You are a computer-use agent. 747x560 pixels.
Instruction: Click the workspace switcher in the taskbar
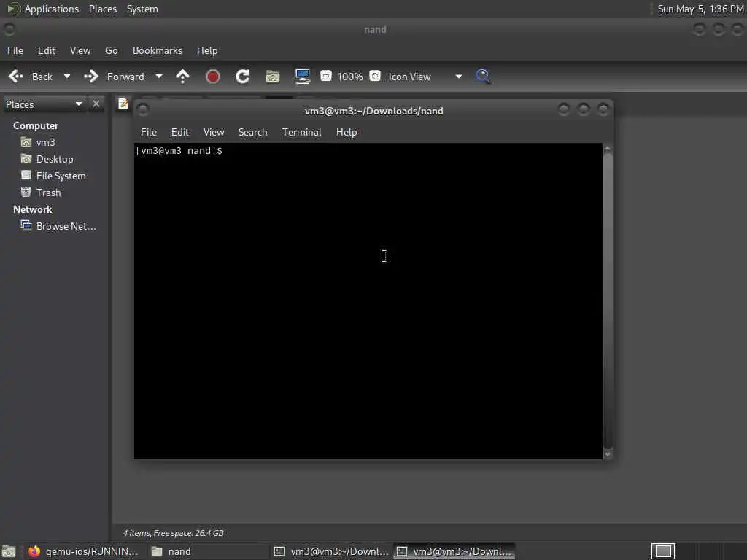[x=663, y=551]
